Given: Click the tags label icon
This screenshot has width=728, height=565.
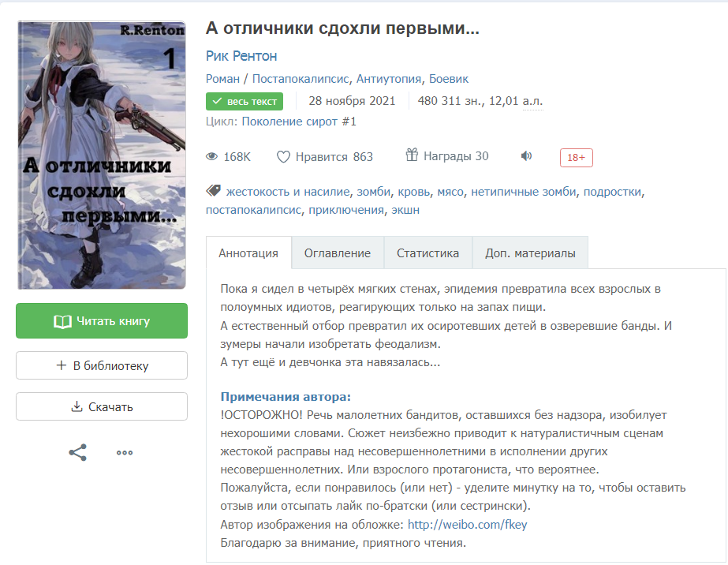Looking at the screenshot, I should tap(213, 190).
